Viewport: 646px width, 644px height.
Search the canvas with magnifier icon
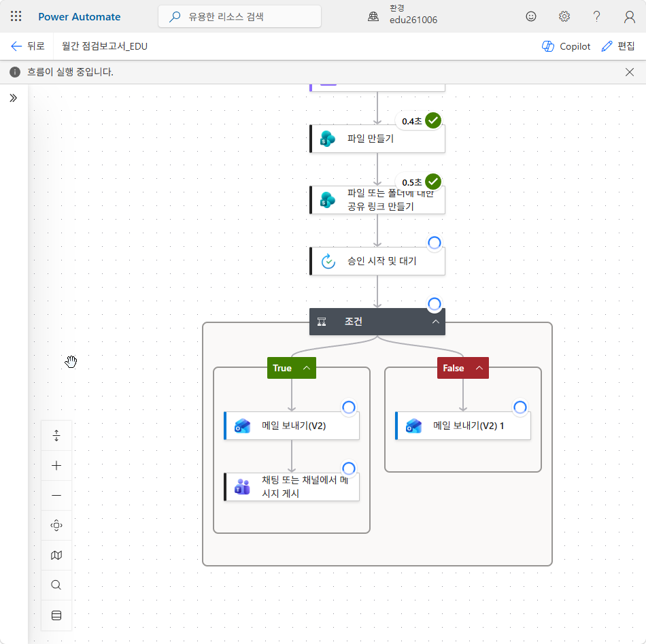(x=56, y=585)
